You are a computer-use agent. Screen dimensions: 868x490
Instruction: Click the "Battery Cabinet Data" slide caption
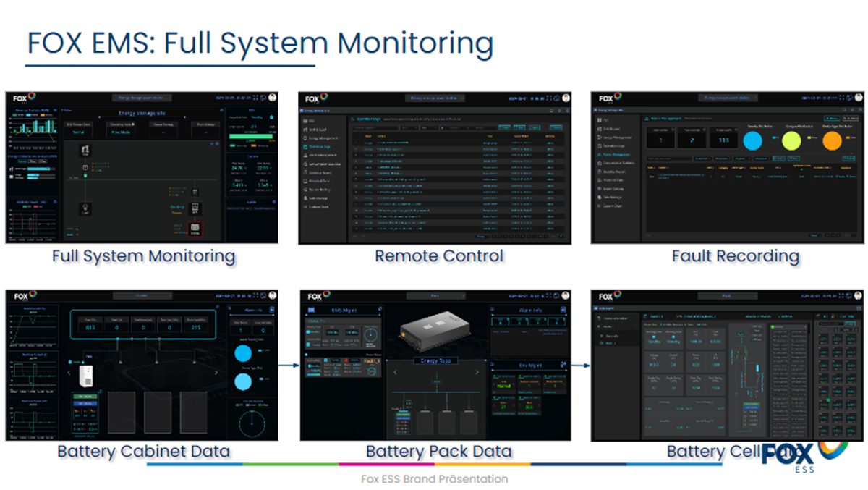point(143,452)
